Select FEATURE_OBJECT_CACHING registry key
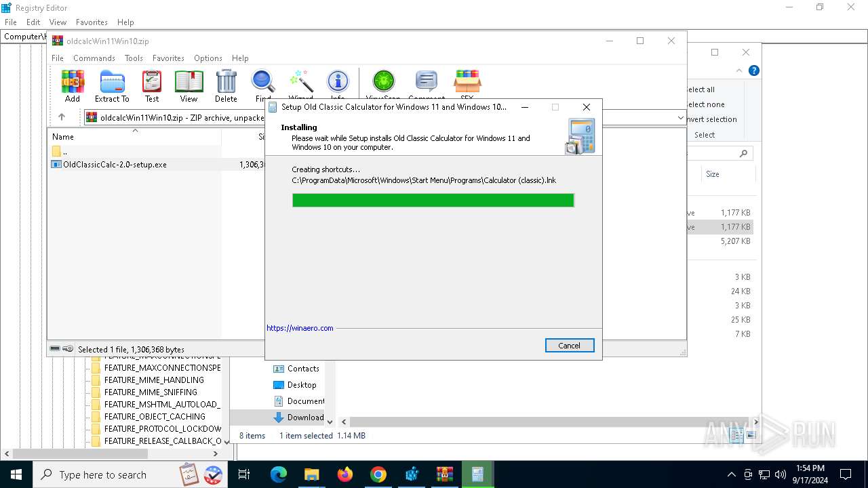 (x=155, y=417)
